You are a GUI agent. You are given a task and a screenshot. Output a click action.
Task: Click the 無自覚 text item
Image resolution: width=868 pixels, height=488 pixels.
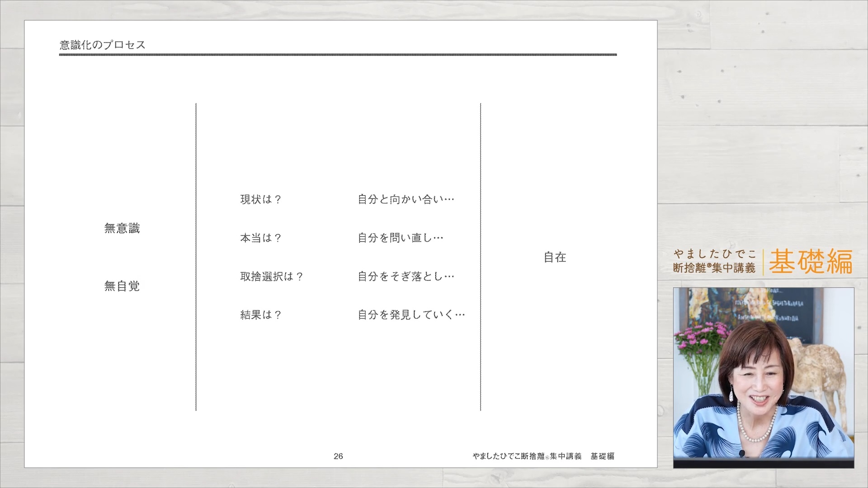[122, 286]
